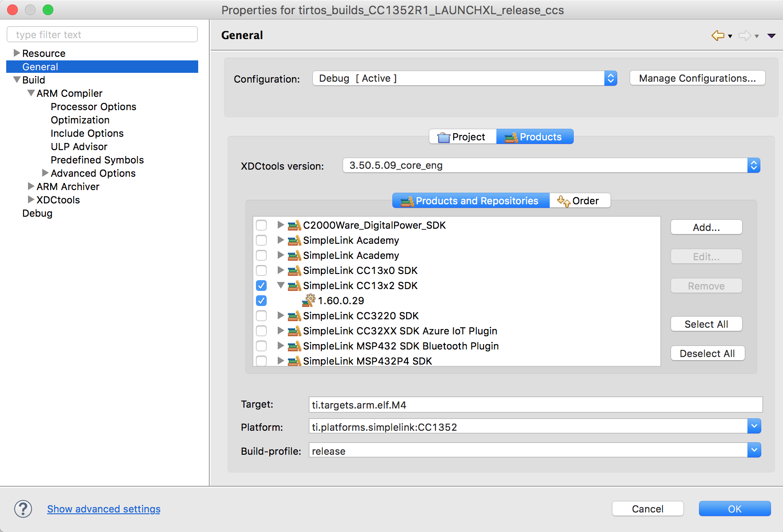This screenshot has width=783, height=532.
Task: Switch to the Order tab
Action: click(580, 201)
